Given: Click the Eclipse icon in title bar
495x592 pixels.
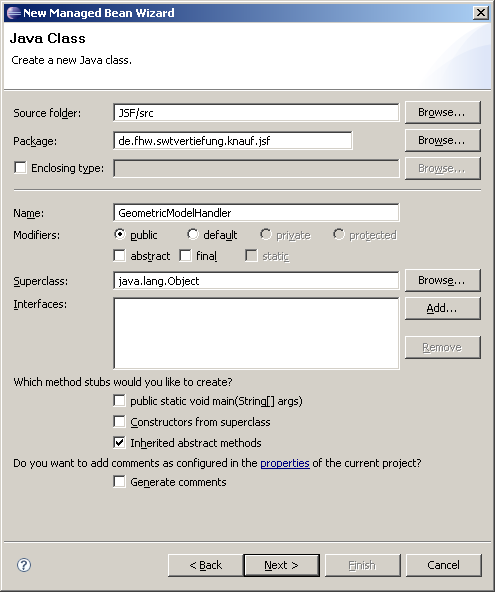Looking at the screenshot, I should [x=14, y=13].
